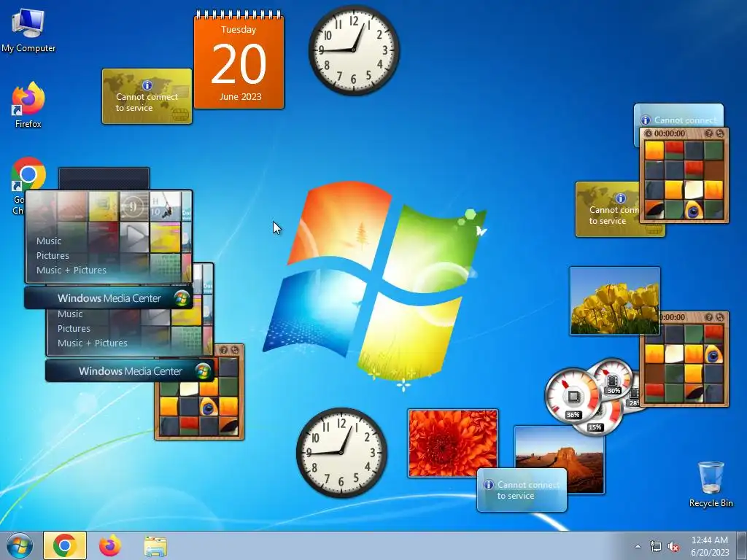747x560 pixels.
Task: Select the Google Chrome desktop shortcut
Action: click(28, 175)
